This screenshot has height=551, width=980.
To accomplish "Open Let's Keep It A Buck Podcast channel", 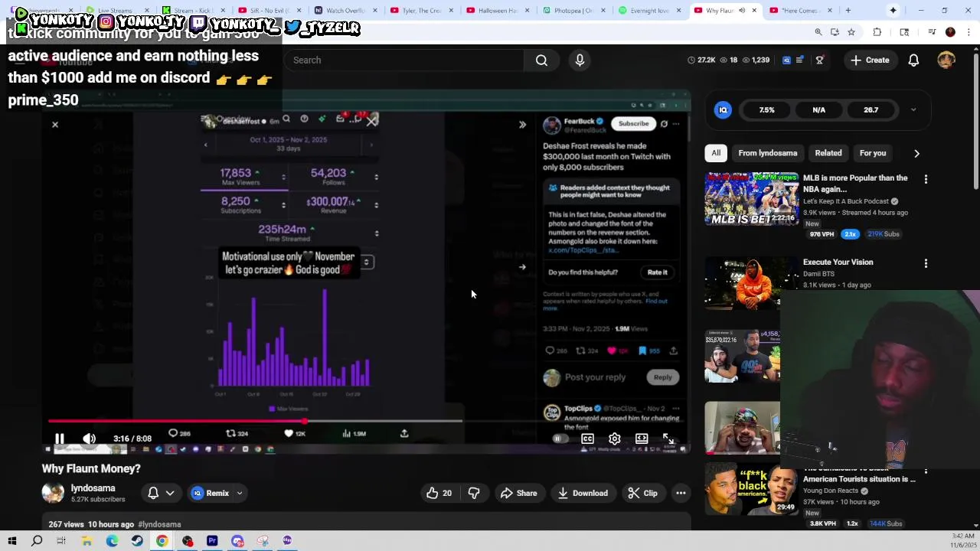I will coord(845,201).
